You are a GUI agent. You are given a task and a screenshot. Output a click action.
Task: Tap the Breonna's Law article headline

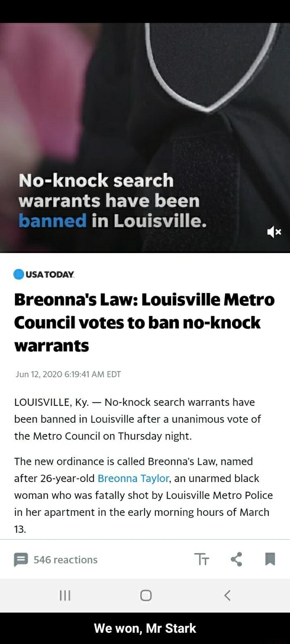tap(144, 322)
